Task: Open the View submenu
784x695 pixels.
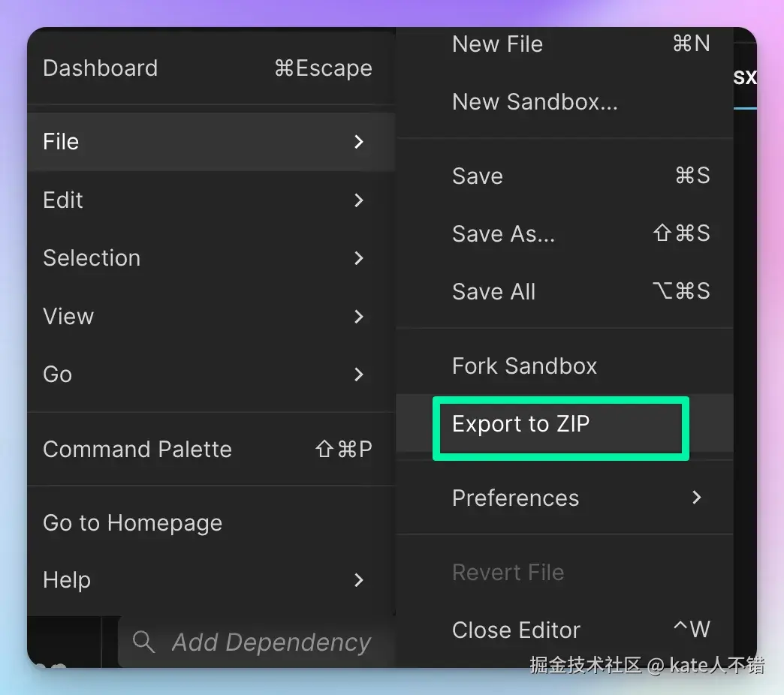Action: coord(207,317)
